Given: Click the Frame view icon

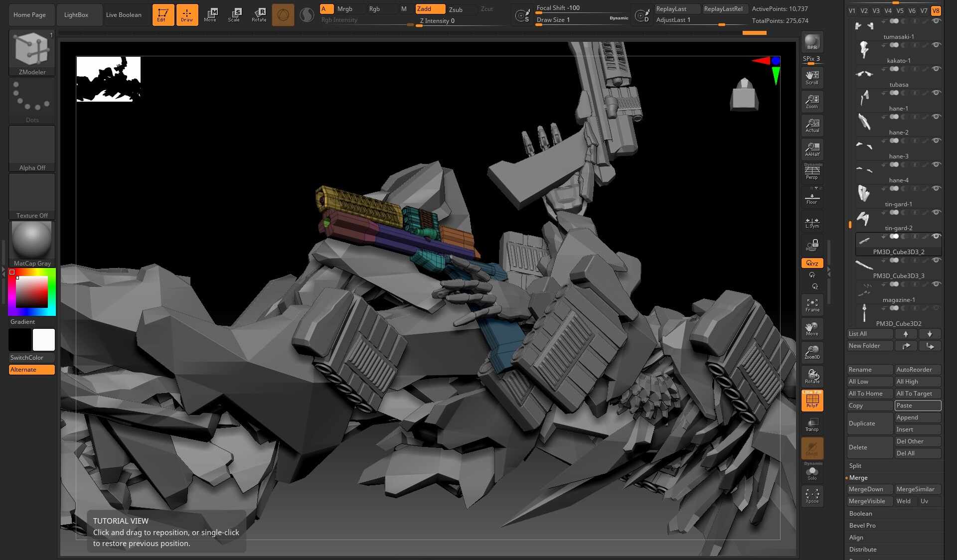Looking at the screenshot, I should point(812,305).
